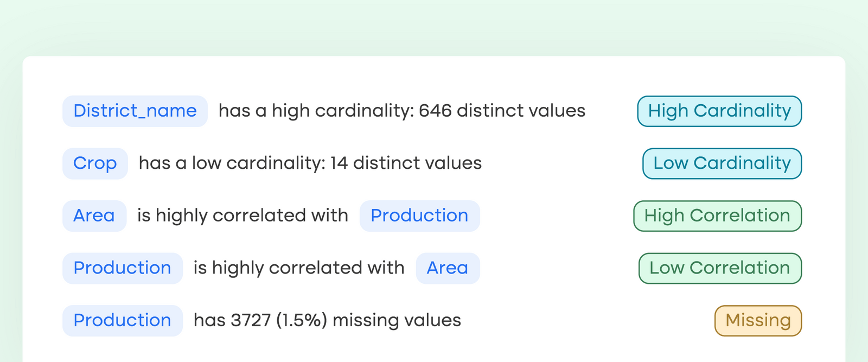Click the Production tag in missing values row
The width and height of the screenshot is (868, 362).
122,320
